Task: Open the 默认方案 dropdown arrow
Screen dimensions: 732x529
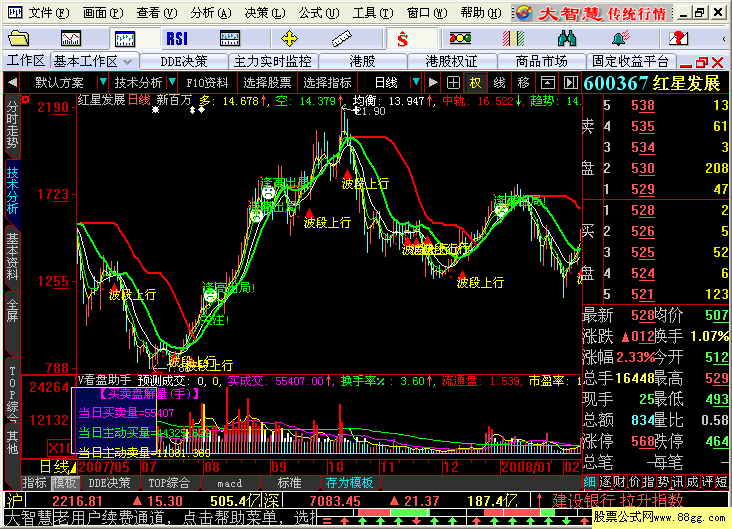Action: (x=102, y=83)
